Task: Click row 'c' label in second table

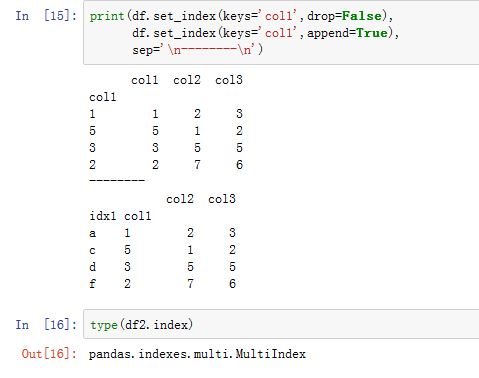Action: pos(92,250)
